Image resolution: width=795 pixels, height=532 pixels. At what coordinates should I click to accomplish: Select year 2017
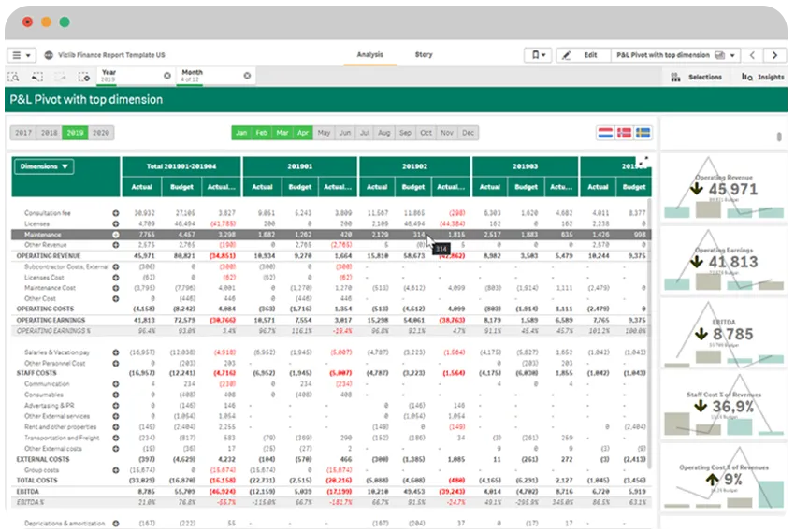pos(23,134)
